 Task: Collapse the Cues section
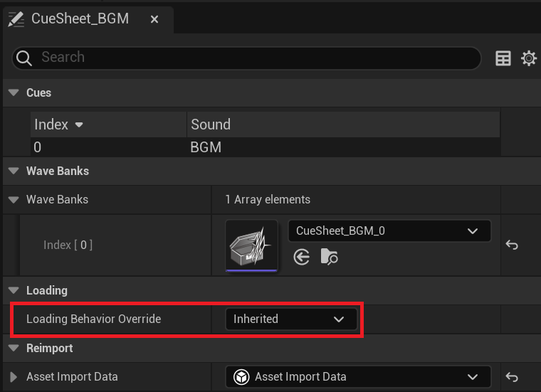[x=14, y=92]
